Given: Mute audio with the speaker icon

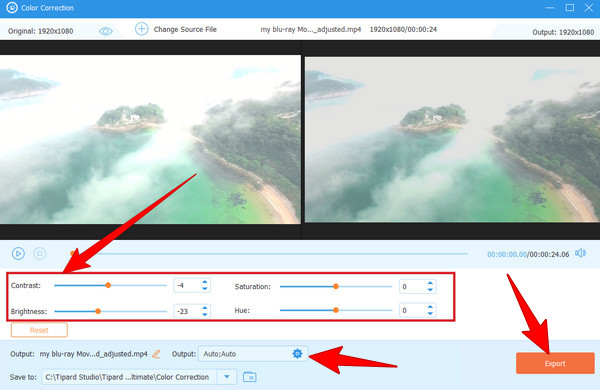Looking at the screenshot, I should 580,253.
